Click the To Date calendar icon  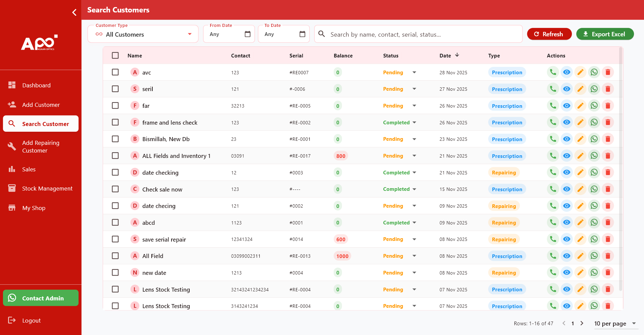pos(302,34)
